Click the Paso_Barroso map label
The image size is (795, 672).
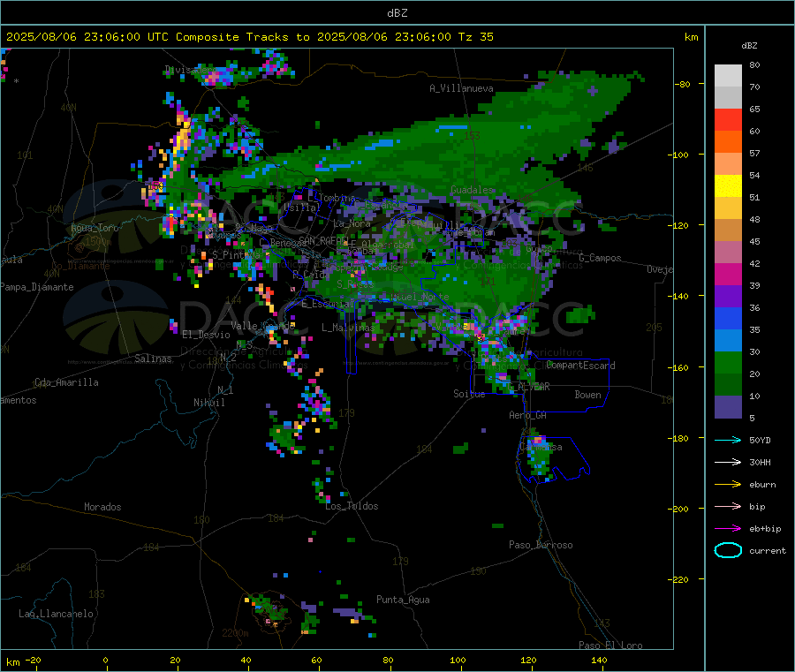[541, 545]
